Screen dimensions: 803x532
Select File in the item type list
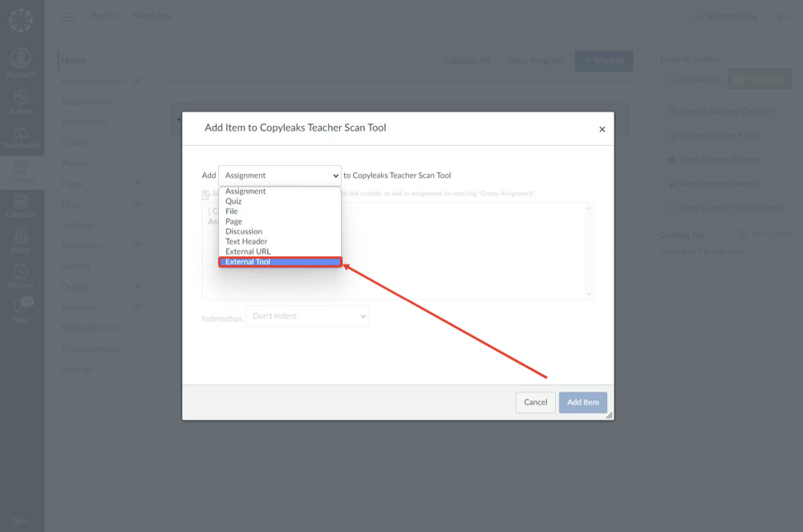click(x=280, y=211)
